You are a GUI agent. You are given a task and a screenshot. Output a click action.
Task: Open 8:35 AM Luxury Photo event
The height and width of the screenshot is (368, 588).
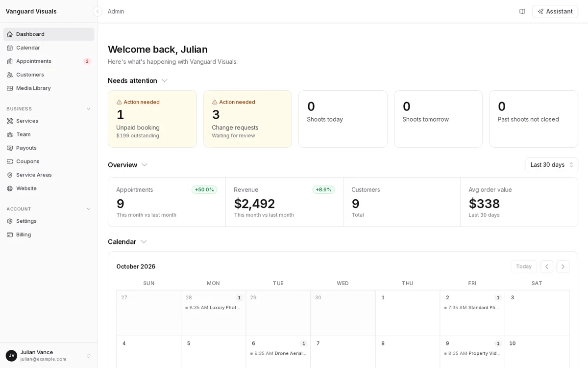(213, 308)
